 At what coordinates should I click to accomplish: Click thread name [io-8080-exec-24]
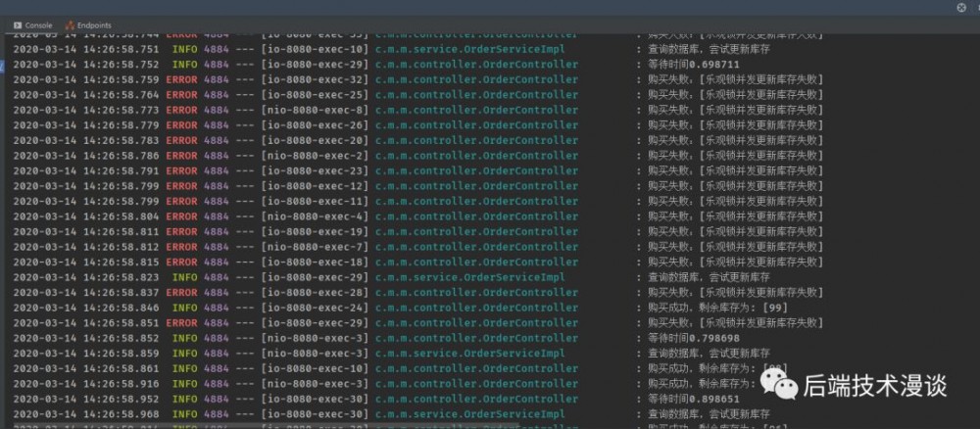click(315, 308)
